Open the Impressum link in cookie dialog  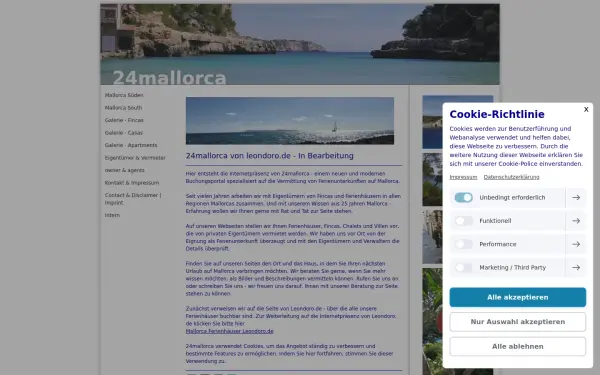click(463, 177)
